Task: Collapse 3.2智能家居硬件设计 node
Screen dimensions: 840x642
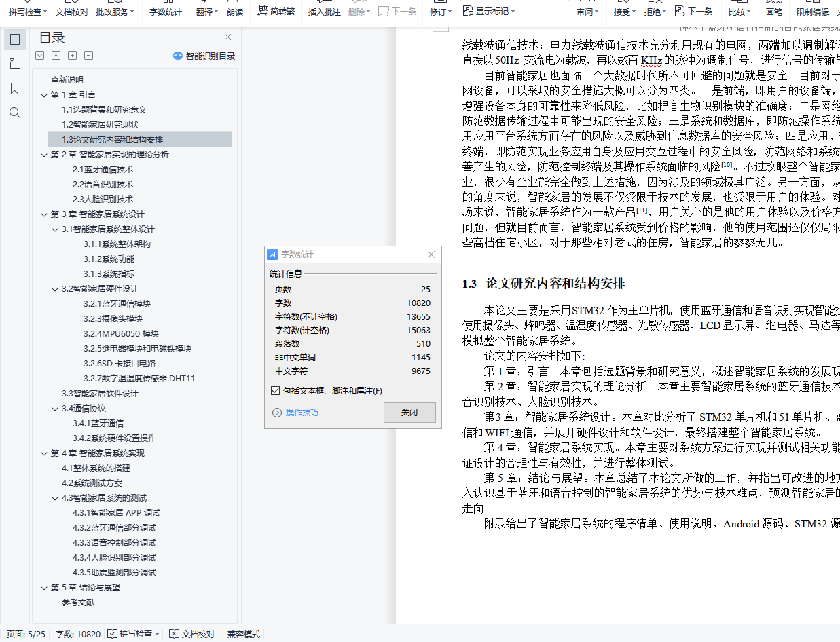Action: (x=55, y=289)
